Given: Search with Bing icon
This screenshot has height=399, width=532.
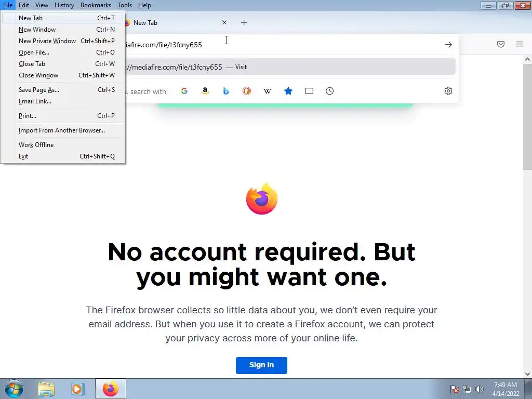Looking at the screenshot, I should pyautogui.click(x=226, y=91).
